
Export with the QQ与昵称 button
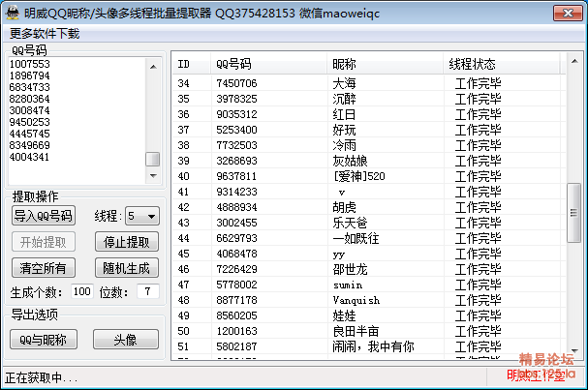[x=44, y=340]
